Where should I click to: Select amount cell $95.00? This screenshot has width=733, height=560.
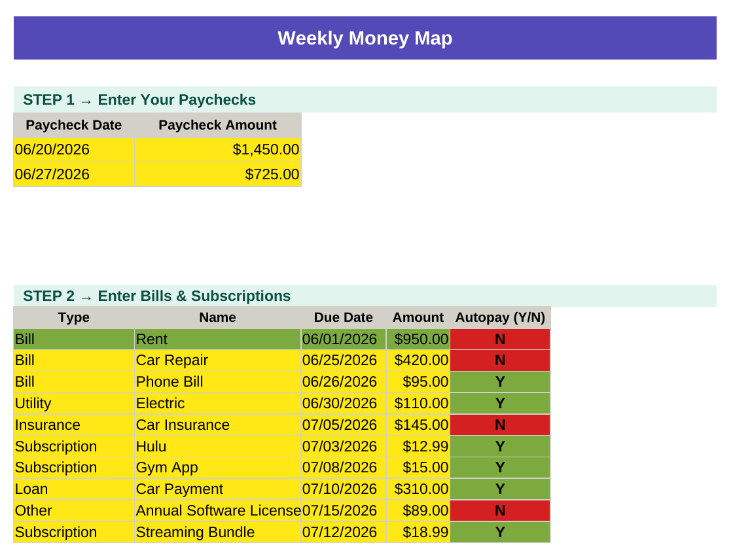[x=418, y=382]
